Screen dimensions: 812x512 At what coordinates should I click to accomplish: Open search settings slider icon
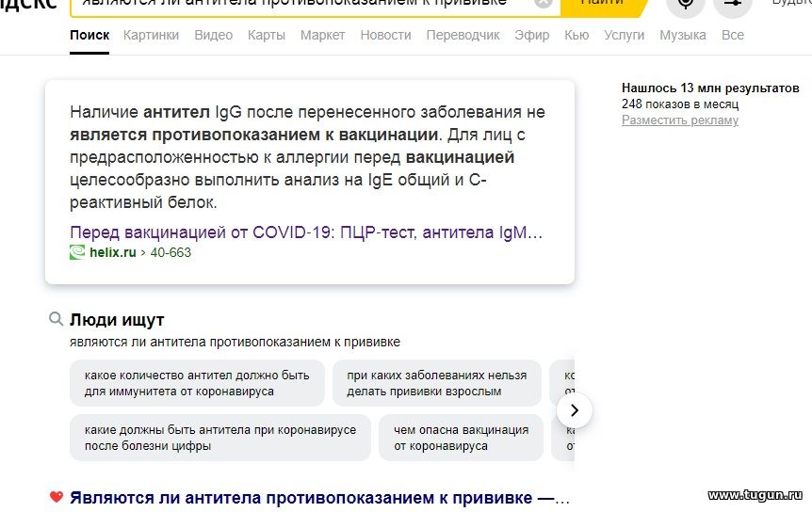[733, 4]
